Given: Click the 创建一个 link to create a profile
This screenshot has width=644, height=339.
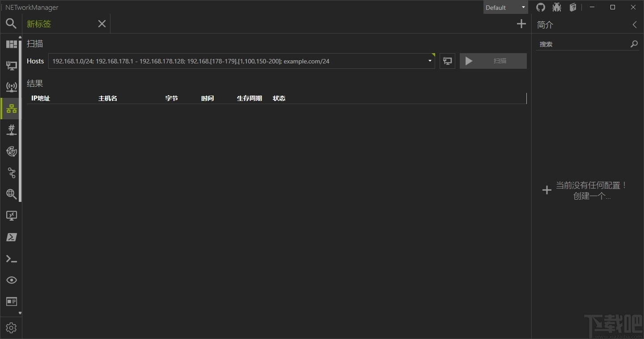Looking at the screenshot, I should [591, 196].
